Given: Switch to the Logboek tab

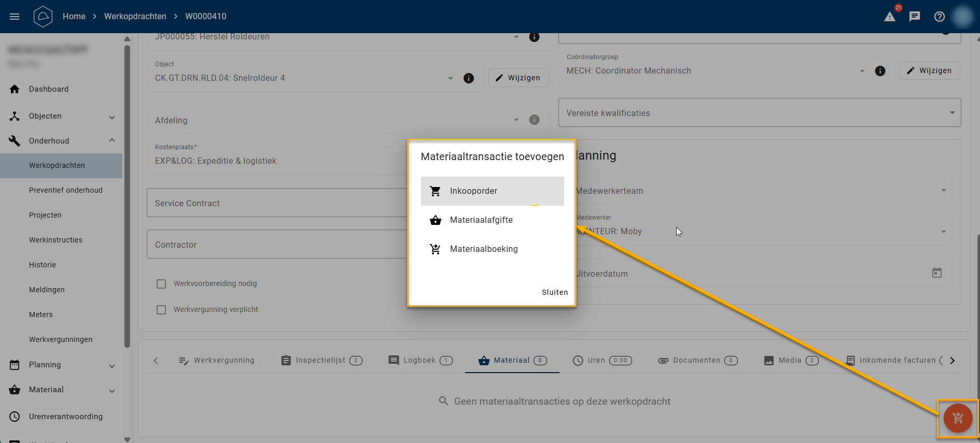Looking at the screenshot, I should point(420,361).
